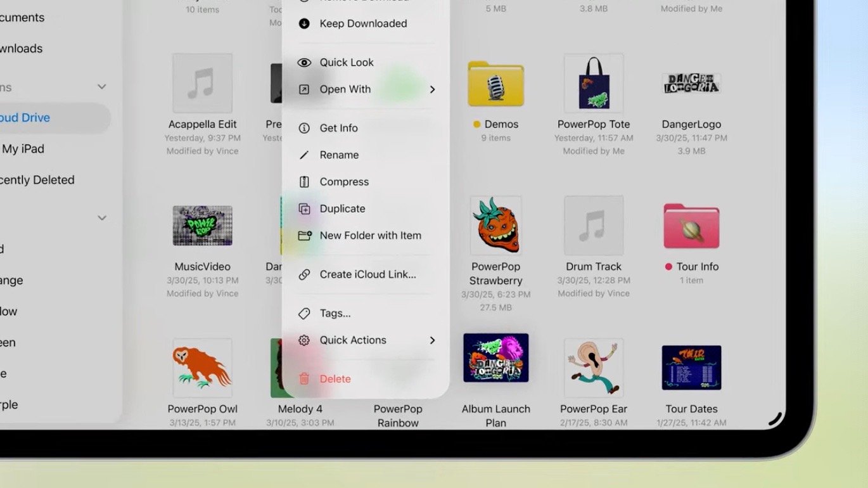The width and height of the screenshot is (868, 488).
Task: Select the PowerPop Strawberry thumbnail
Action: tap(496, 225)
